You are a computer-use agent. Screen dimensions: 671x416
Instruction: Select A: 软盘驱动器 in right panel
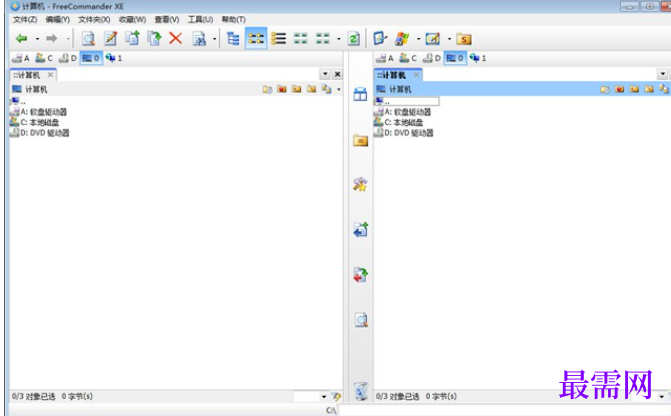tap(403, 112)
